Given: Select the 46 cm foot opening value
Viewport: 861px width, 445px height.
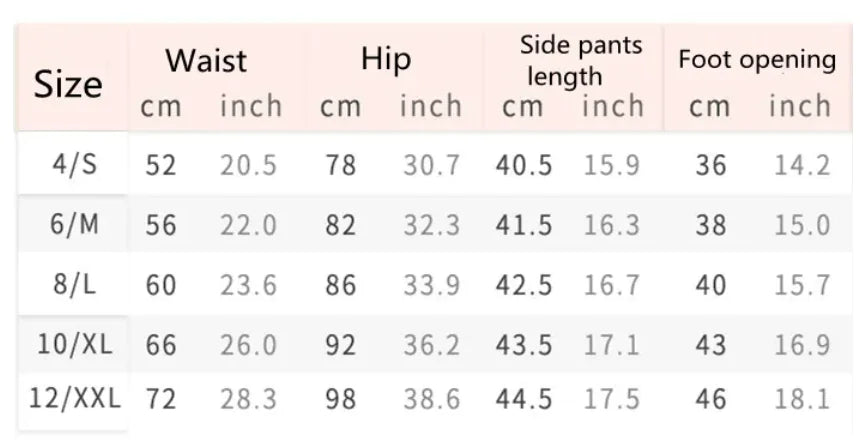Looking at the screenshot, I should 711,400.
